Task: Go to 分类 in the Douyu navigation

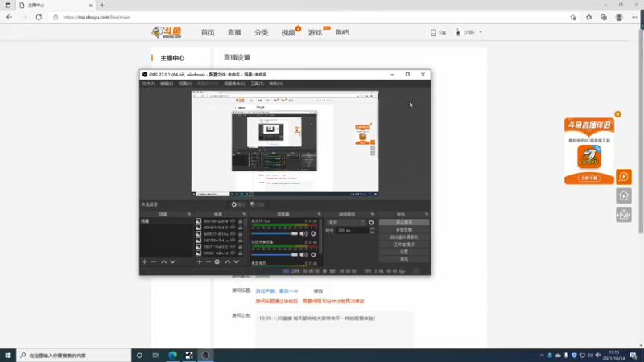Action: click(261, 32)
